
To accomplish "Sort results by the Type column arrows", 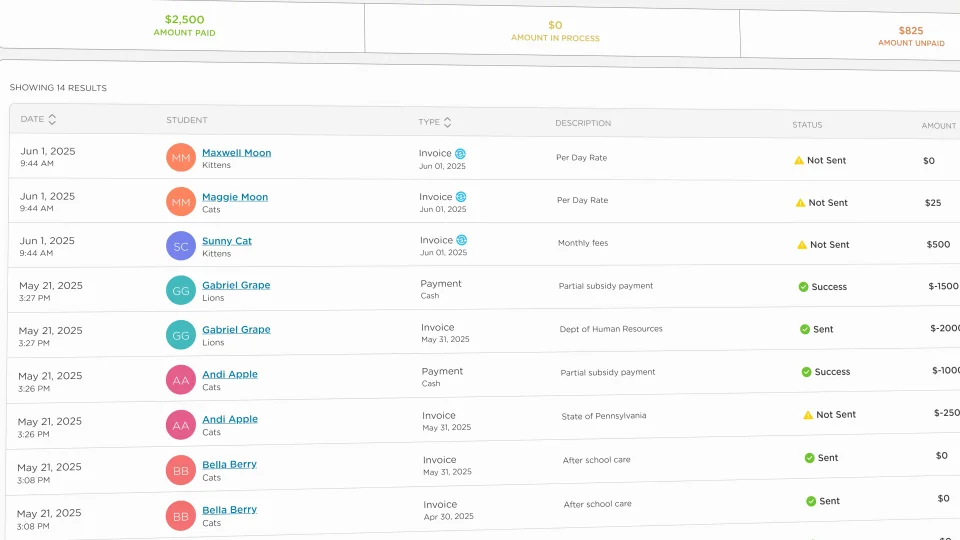I will pos(447,122).
